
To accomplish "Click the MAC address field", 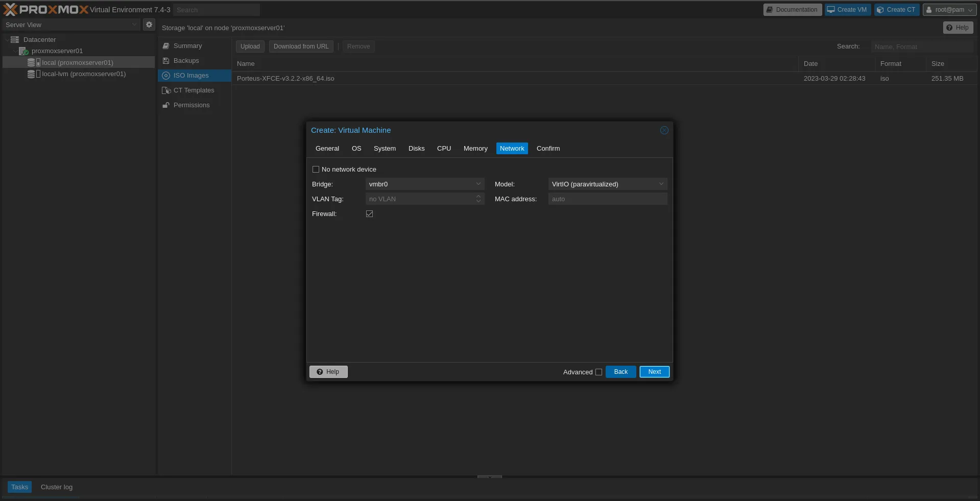I will click(x=607, y=199).
